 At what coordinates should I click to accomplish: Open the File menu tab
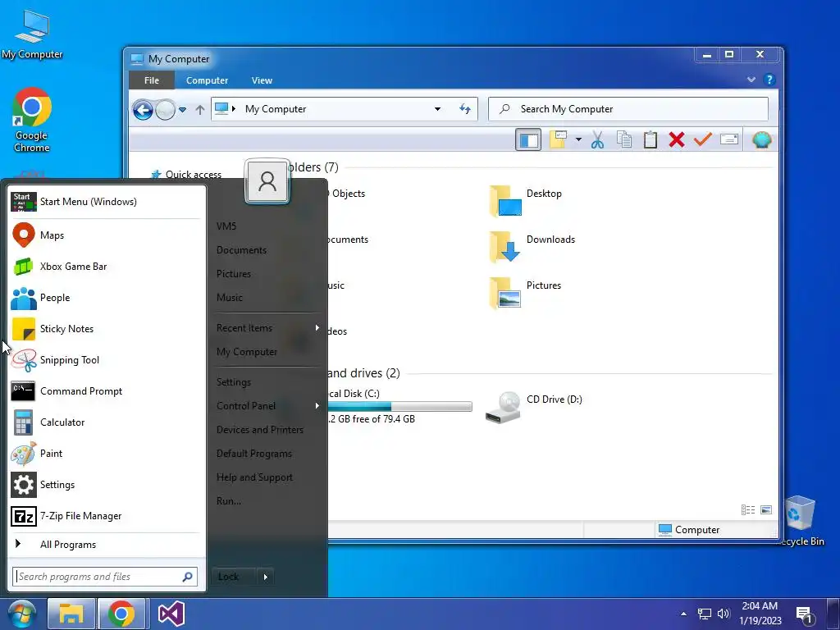(x=152, y=80)
